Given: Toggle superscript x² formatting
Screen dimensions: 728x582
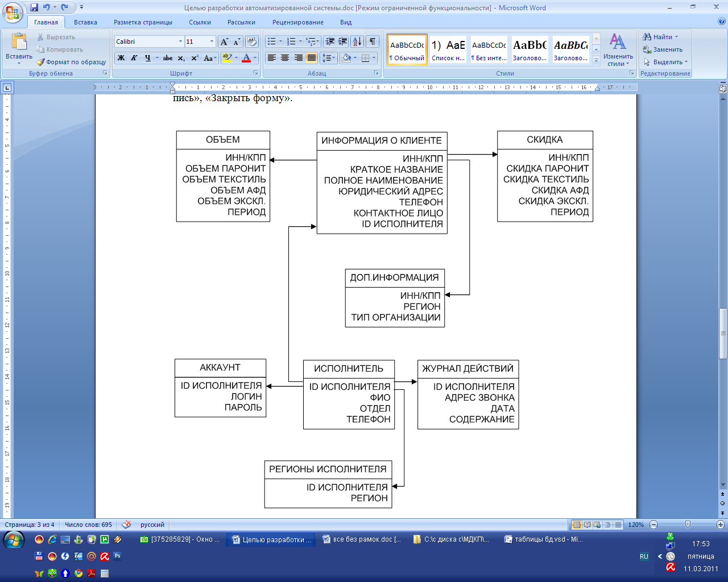Looking at the screenshot, I should pyautogui.click(x=194, y=58).
